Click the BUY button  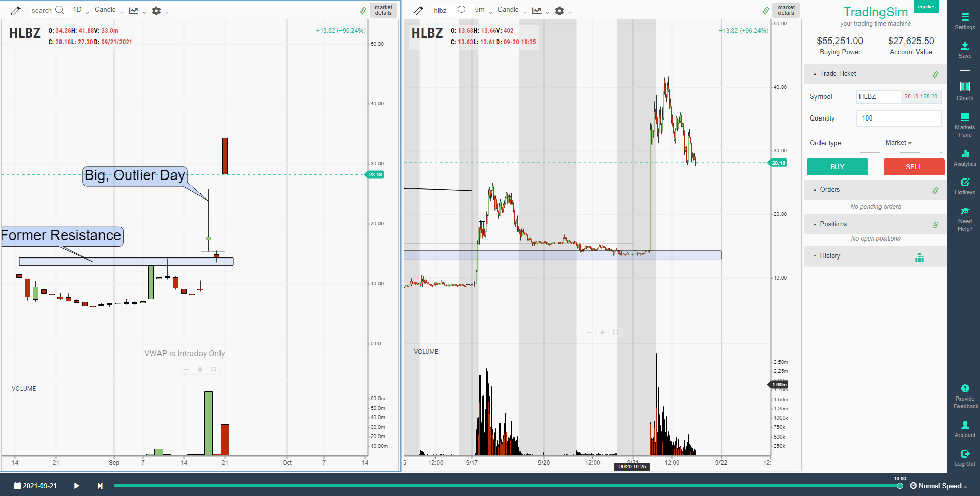[837, 167]
